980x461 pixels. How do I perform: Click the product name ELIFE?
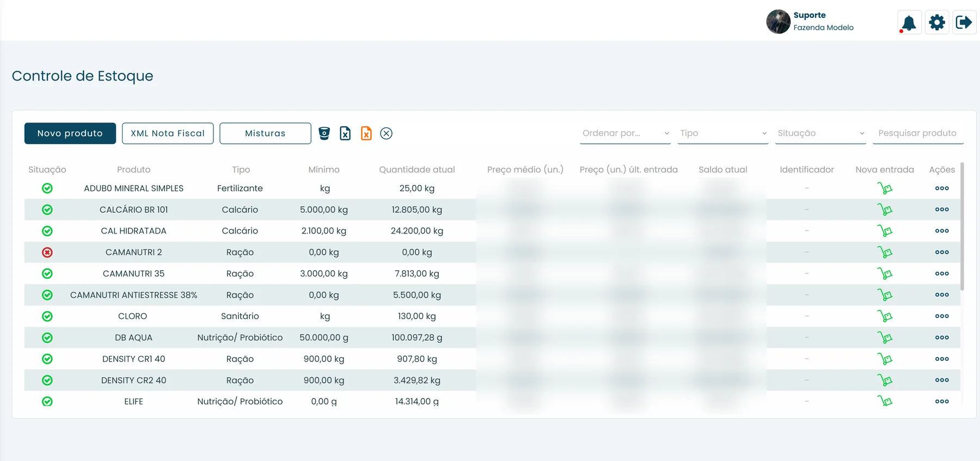pyautogui.click(x=133, y=402)
